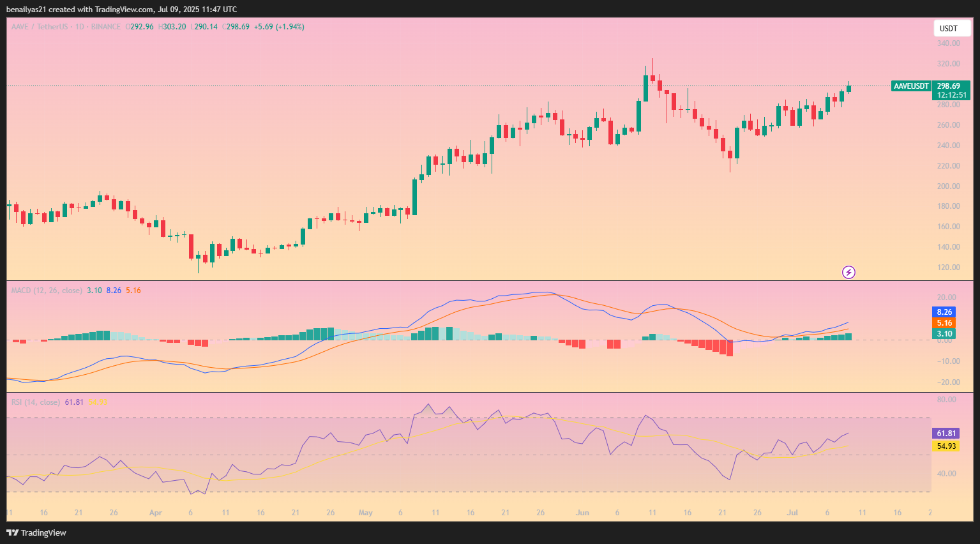Click the purple 61.81 RSI axis label
Image resolution: width=980 pixels, height=544 pixels.
click(946, 434)
